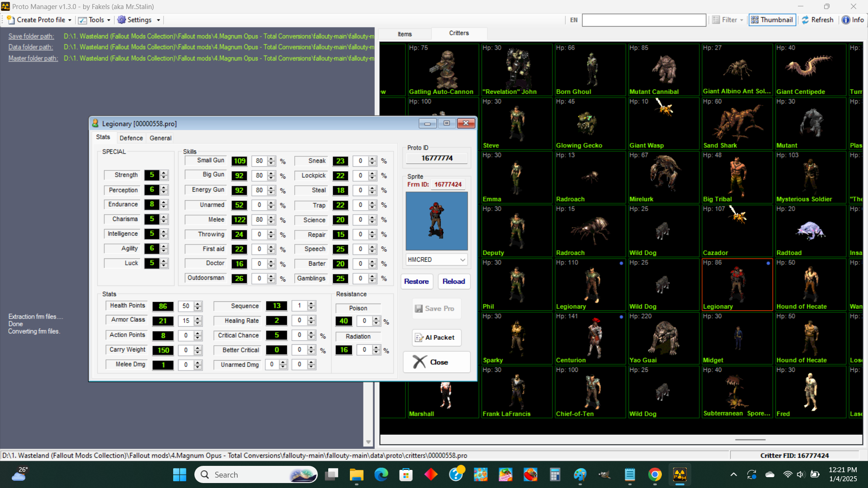Image resolution: width=868 pixels, height=488 pixels.
Task: Open Windows Start menu
Action: click(179, 475)
